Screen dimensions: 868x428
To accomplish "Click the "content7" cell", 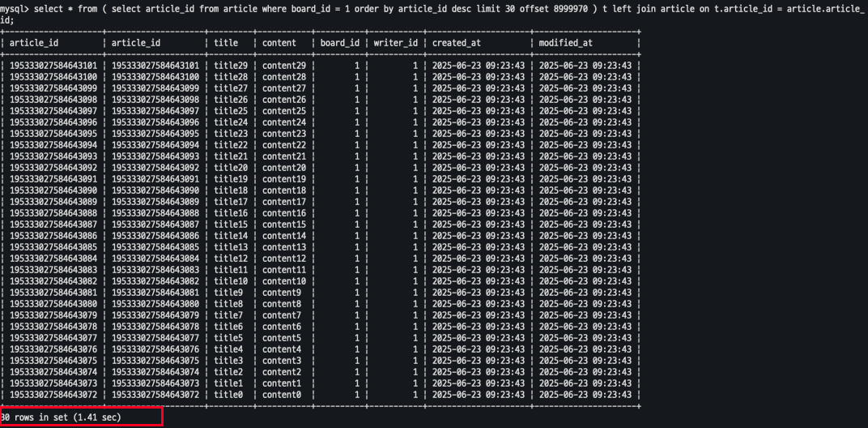I will (282, 315).
